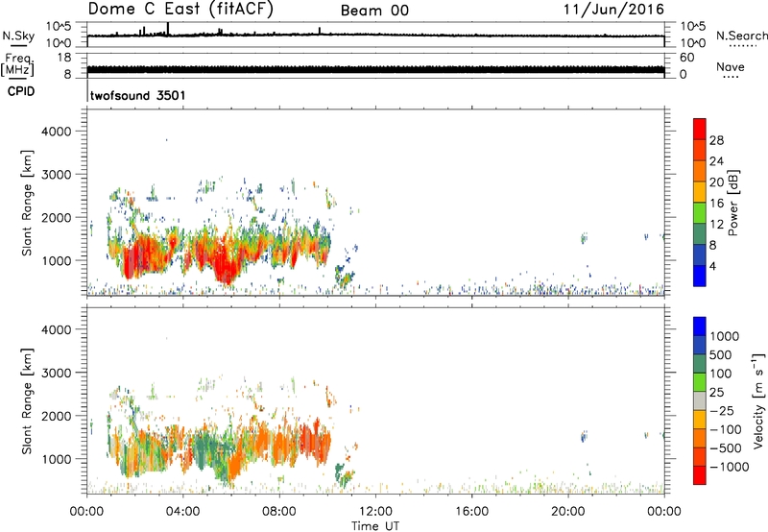Click the 'twofsound 3501' text
Screen dimensions: 768x532
point(138,95)
